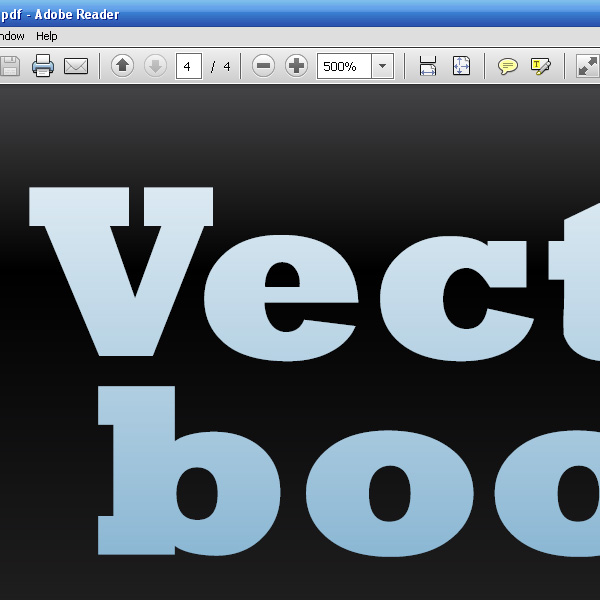Select the highlight text tool
600x600 pixels.
pyautogui.click(x=540, y=66)
